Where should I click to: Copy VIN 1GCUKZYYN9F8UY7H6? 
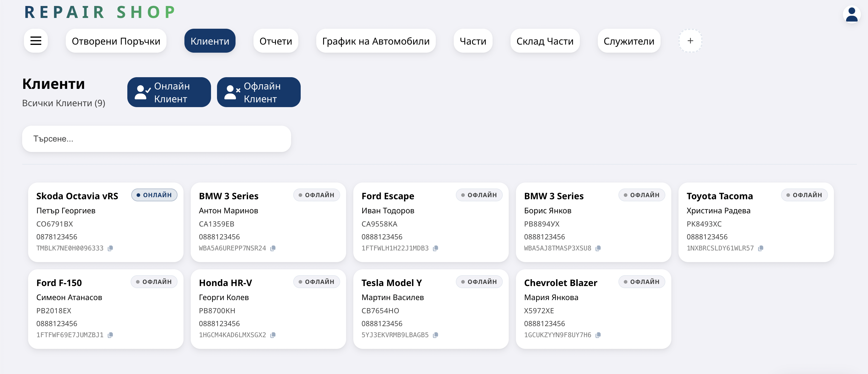(x=598, y=335)
